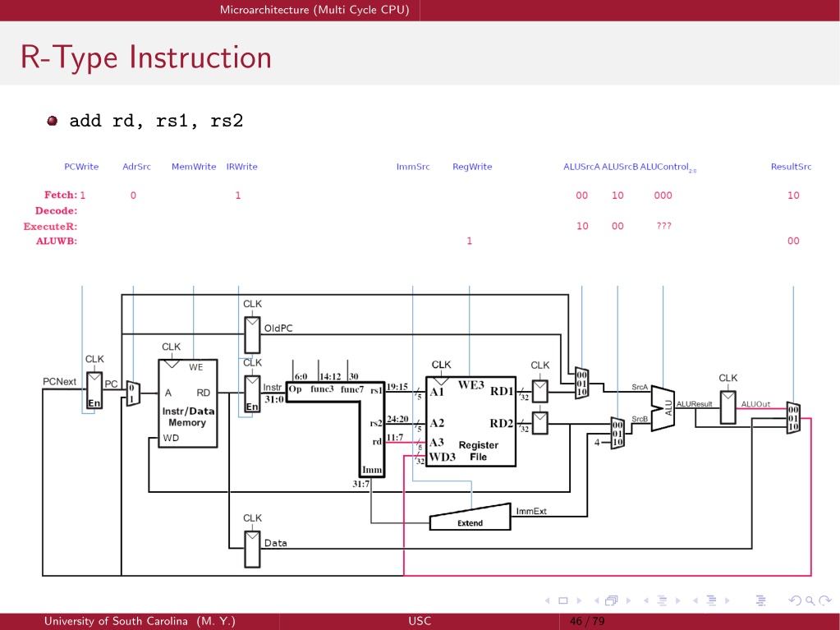840x630 pixels.
Task: Go to previous frame arrow
Action: point(596,600)
